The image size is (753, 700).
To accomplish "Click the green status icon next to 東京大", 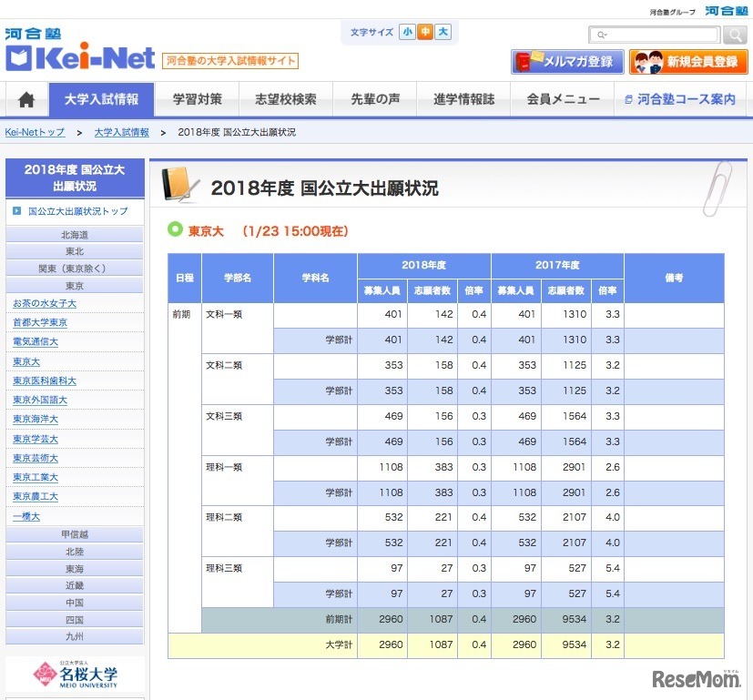I will tap(176, 231).
